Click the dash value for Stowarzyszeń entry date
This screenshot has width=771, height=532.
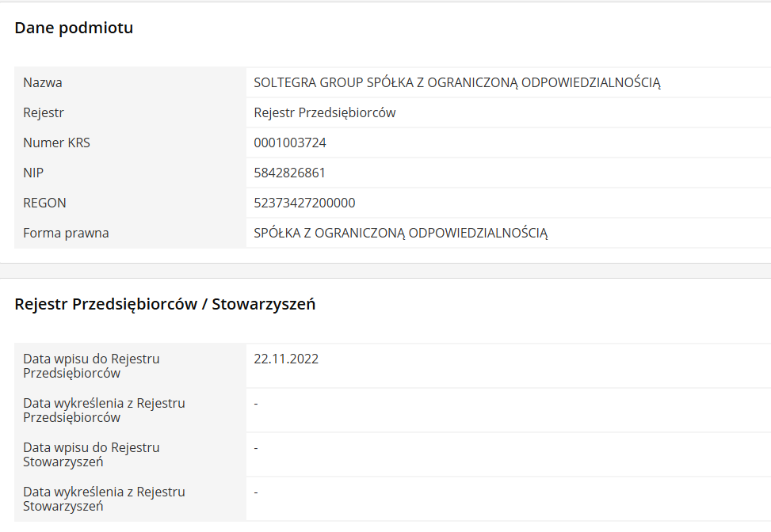(256, 448)
